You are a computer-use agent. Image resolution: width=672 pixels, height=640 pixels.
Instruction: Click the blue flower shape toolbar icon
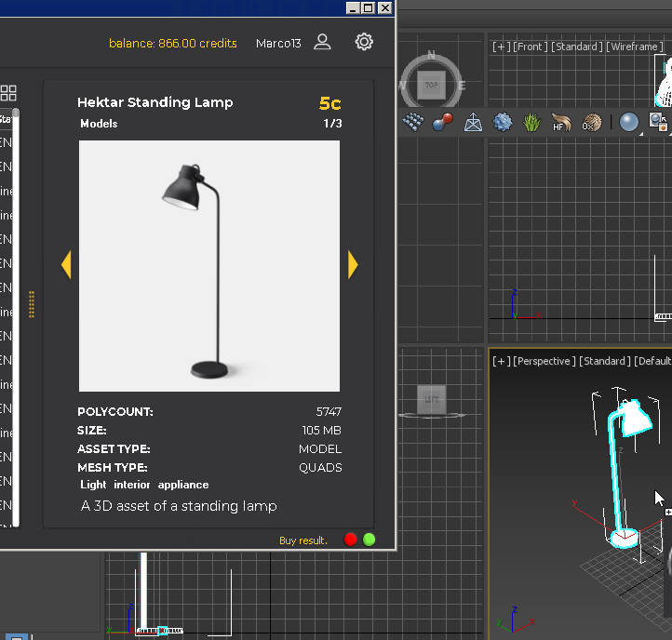(503, 122)
